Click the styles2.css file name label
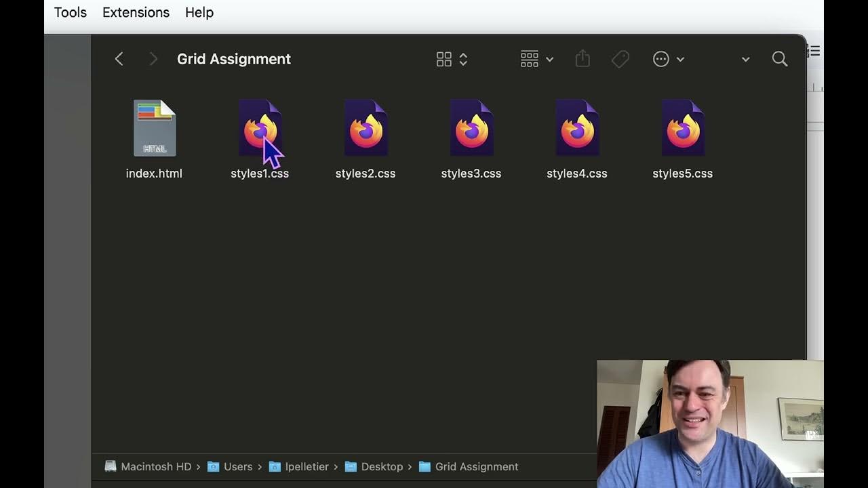868x488 pixels. pos(366,174)
